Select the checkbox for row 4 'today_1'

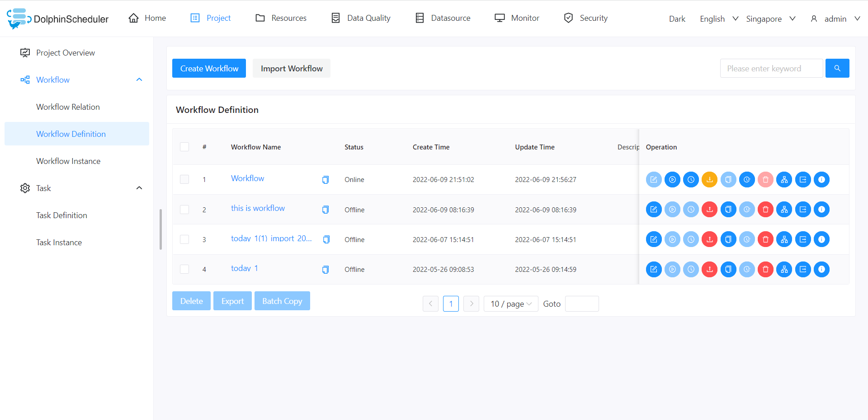(x=184, y=270)
